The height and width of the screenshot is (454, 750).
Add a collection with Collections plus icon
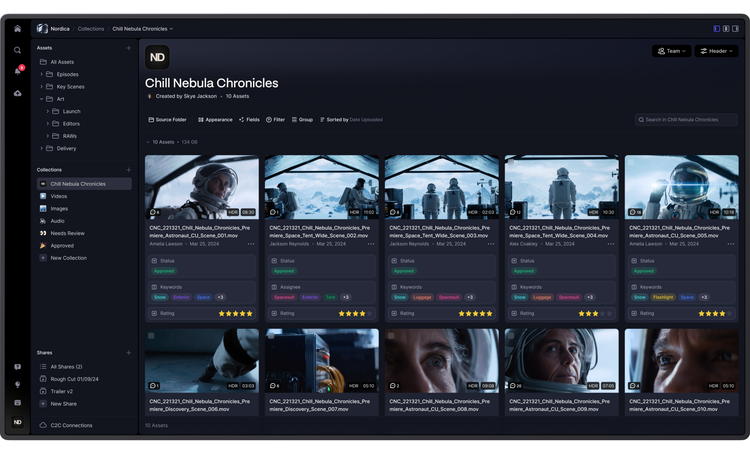click(129, 170)
